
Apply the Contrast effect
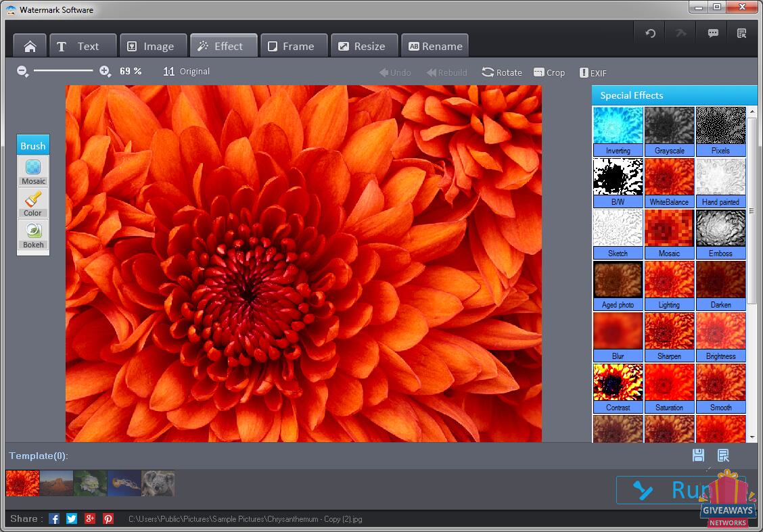[618, 389]
